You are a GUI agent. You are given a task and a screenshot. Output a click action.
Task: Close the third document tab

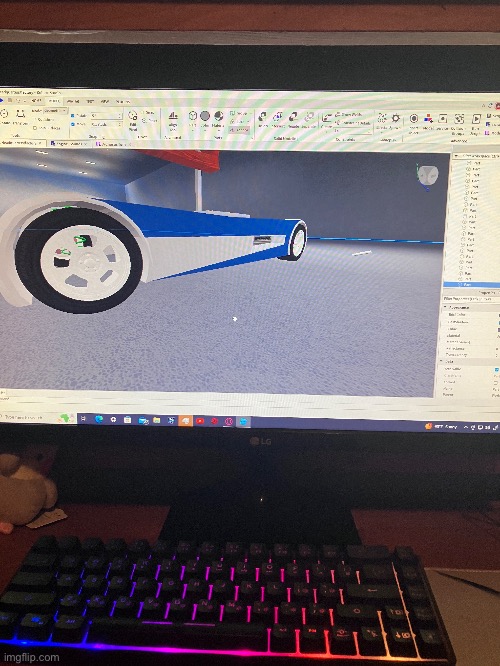pyautogui.click(x=132, y=144)
